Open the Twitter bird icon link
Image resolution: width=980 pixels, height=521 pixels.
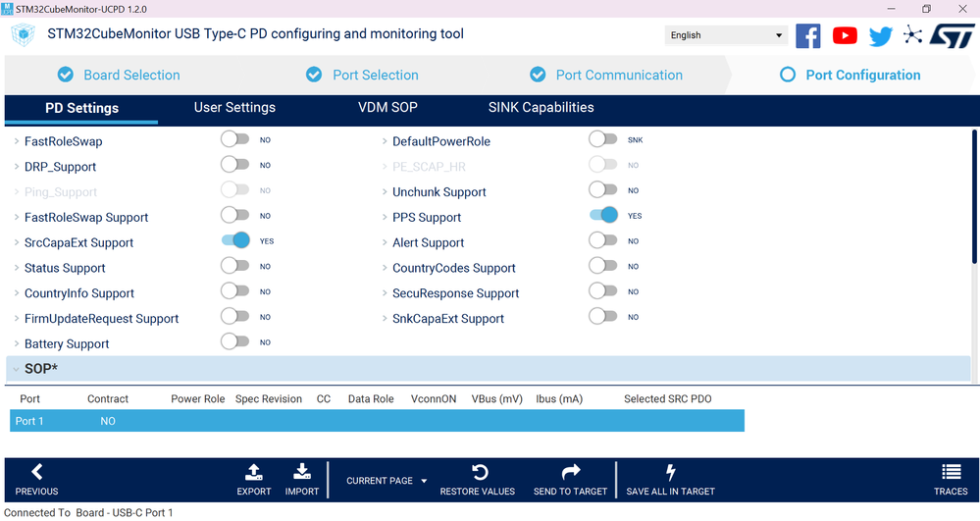point(881,36)
